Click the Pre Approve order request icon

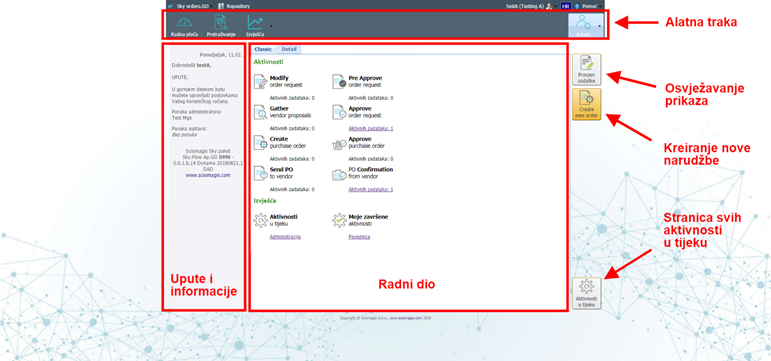[x=339, y=82]
